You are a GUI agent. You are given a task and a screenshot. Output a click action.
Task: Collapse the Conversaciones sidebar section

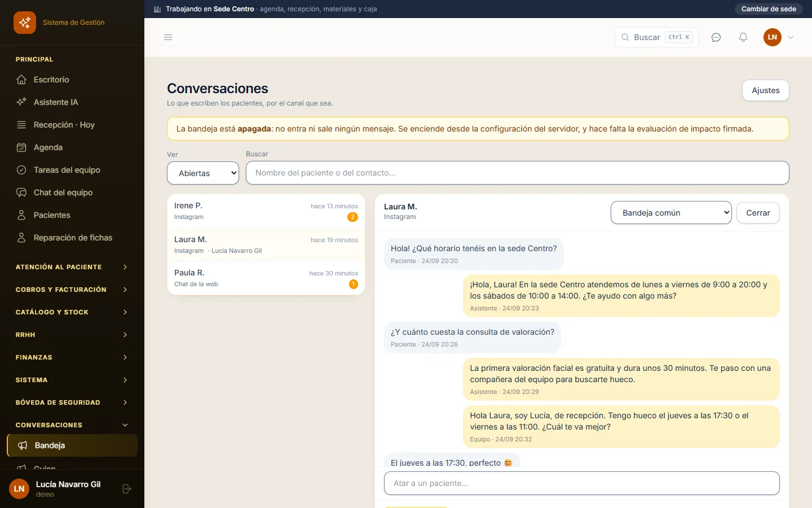tap(72, 425)
